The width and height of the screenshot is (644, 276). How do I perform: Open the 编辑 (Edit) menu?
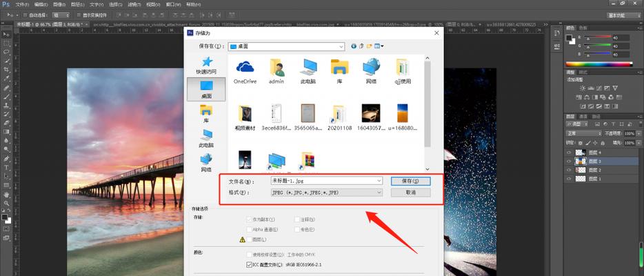point(41,5)
